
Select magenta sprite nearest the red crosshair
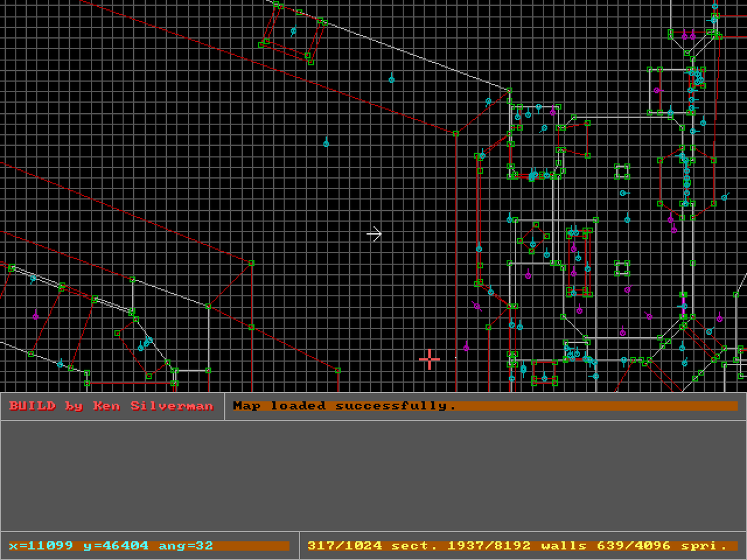coord(466,347)
